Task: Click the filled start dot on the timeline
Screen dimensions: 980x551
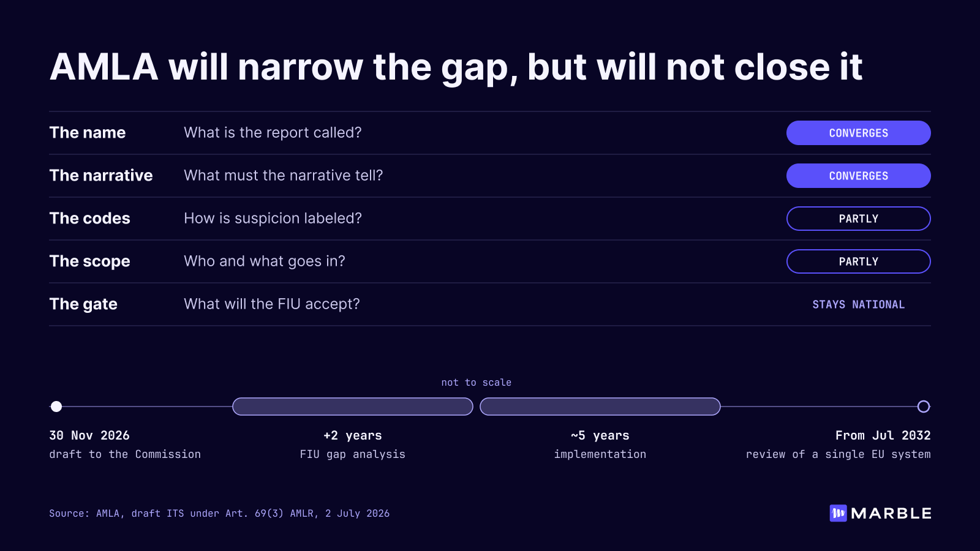Action: [x=56, y=407]
